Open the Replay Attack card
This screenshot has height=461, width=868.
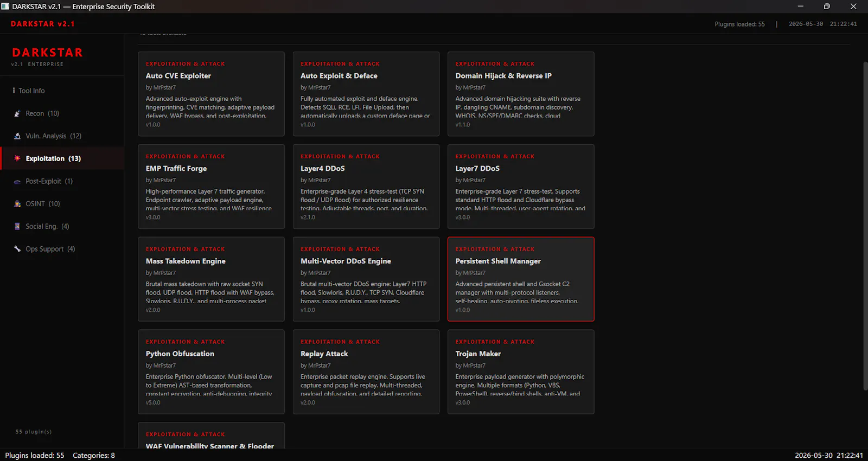366,372
